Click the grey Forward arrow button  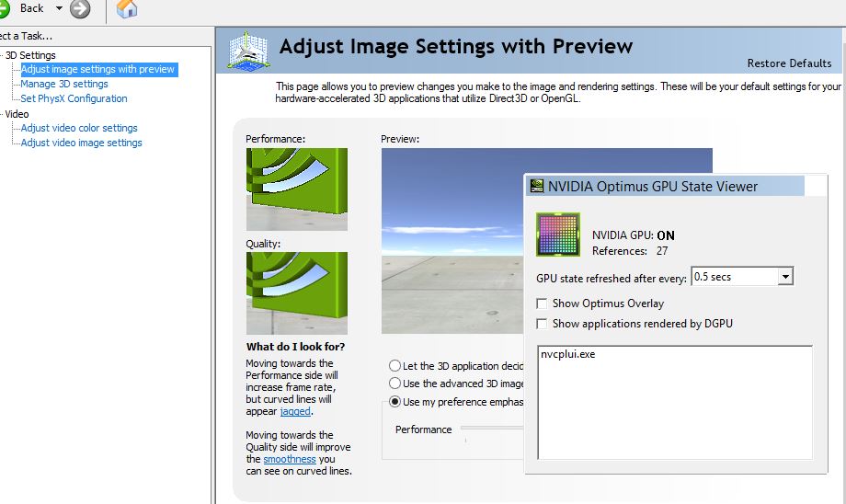(x=80, y=8)
